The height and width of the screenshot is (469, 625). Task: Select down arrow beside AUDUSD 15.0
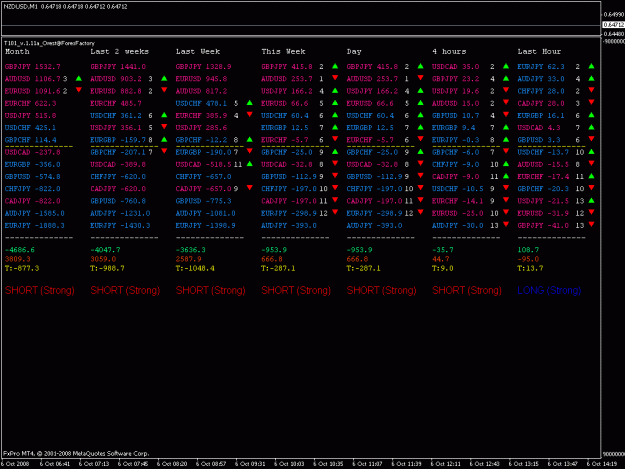coord(506,102)
